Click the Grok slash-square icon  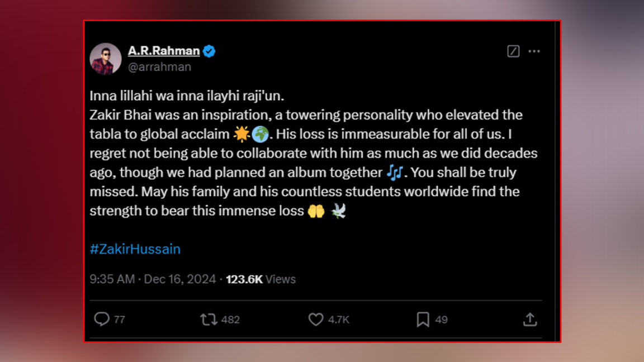tap(513, 51)
